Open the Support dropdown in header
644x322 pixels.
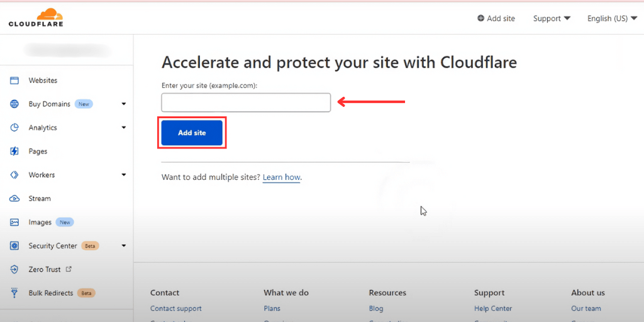pos(552,18)
